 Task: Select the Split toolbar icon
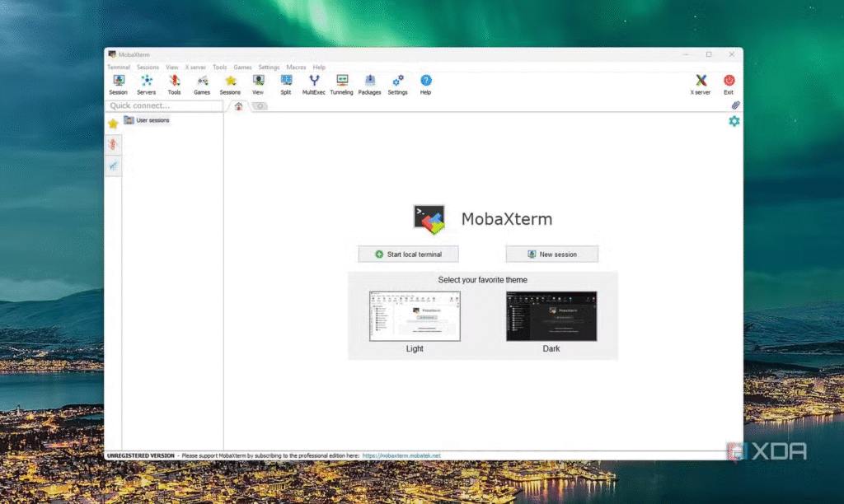tap(286, 83)
